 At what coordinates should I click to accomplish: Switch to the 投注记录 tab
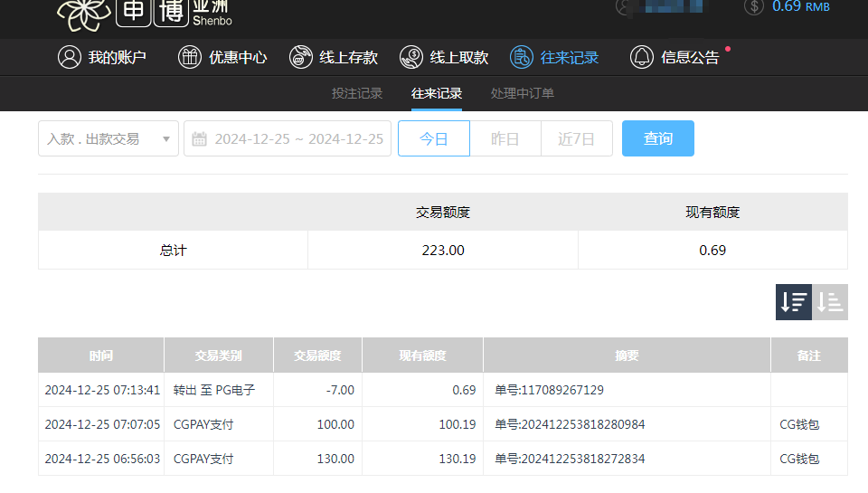[x=357, y=93]
